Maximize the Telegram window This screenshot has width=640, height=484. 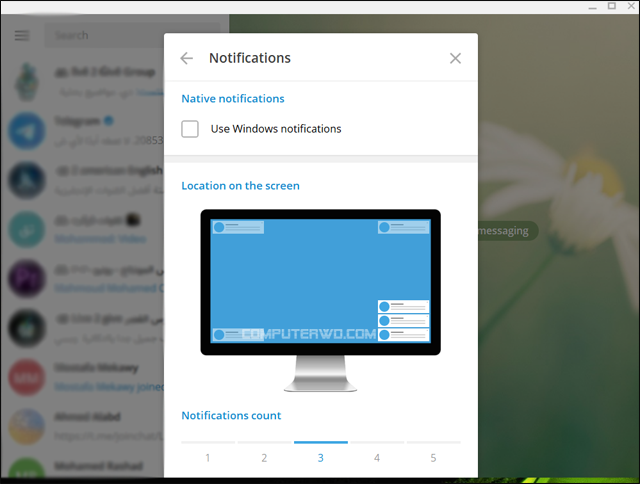[611, 6]
